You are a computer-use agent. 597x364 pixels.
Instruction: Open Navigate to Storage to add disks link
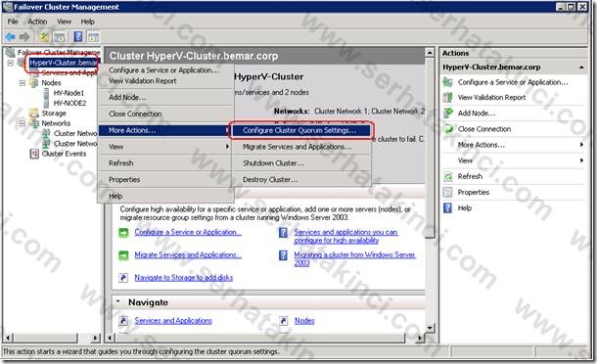[184, 278]
